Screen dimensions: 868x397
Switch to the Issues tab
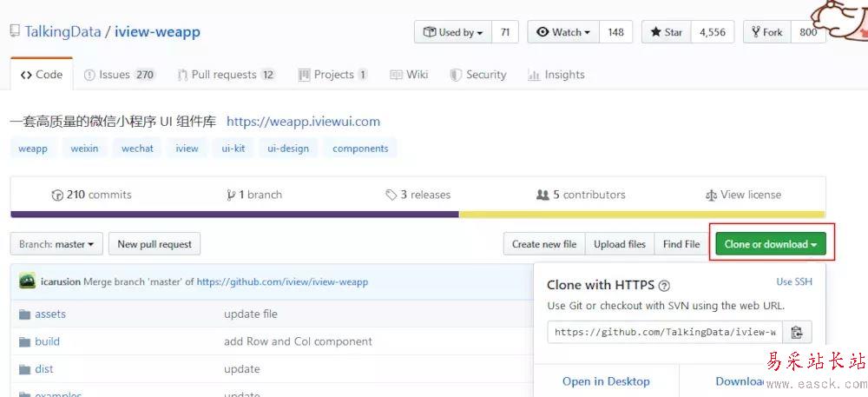119,75
